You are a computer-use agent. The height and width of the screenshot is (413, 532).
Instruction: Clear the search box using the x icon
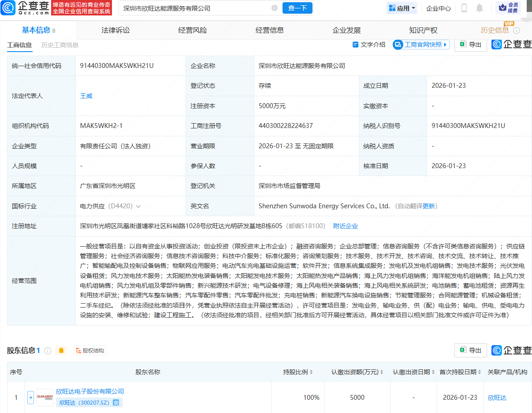click(275, 8)
